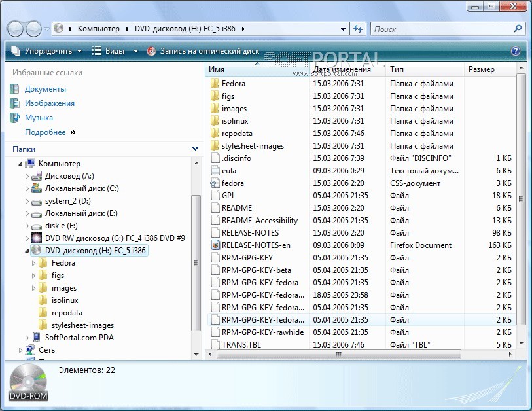Image resolution: width=532 pixels, height=411 pixels.
Task: Select the RPM-GPG-KEY-rawhide file icon
Action: click(215, 332)
